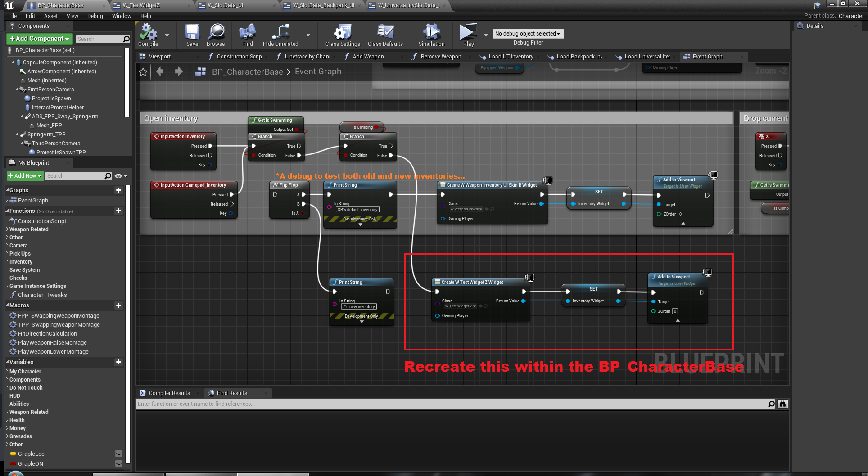Open the Debug menu
The image size is (868, 476).
point(95,16)
